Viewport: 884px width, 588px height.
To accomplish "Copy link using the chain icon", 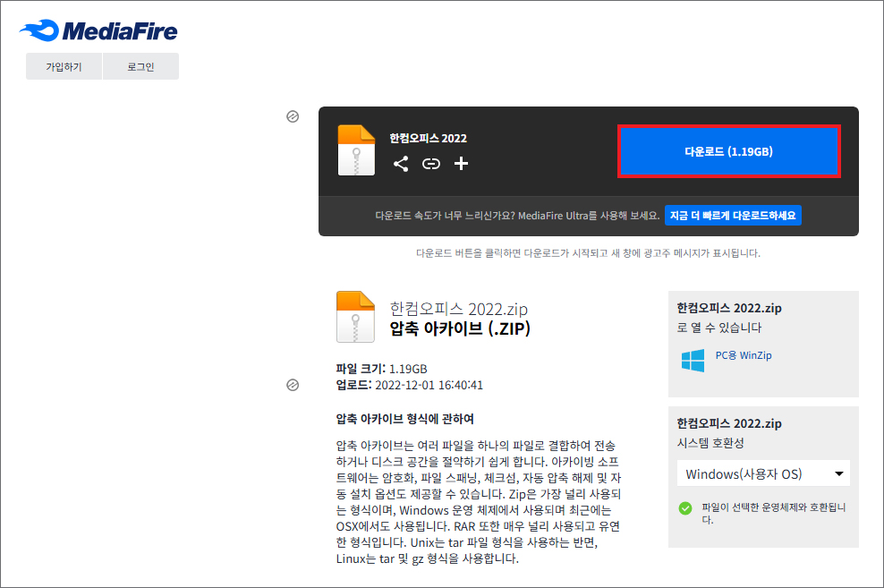I will tap(431, 164).
